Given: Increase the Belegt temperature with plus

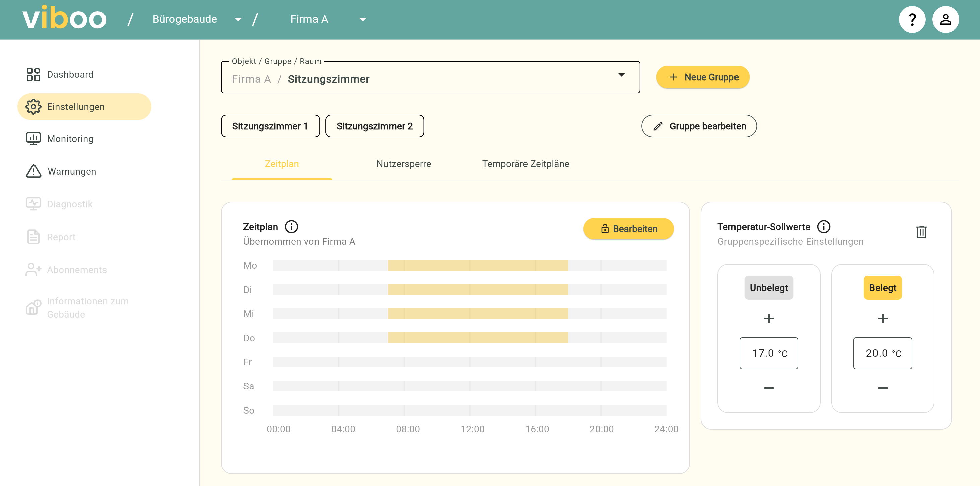Looking at the screenshot, I should 882,318.
